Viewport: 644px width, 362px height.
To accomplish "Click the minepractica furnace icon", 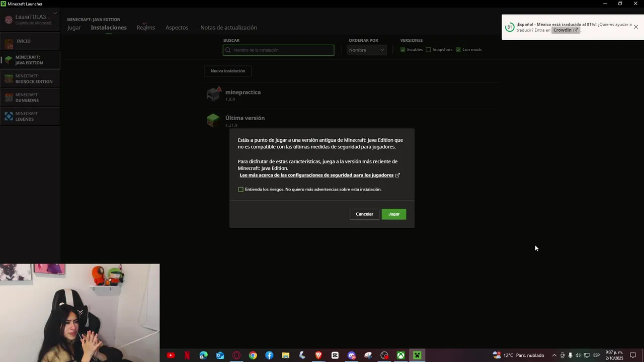I will [x=213, y=94].
